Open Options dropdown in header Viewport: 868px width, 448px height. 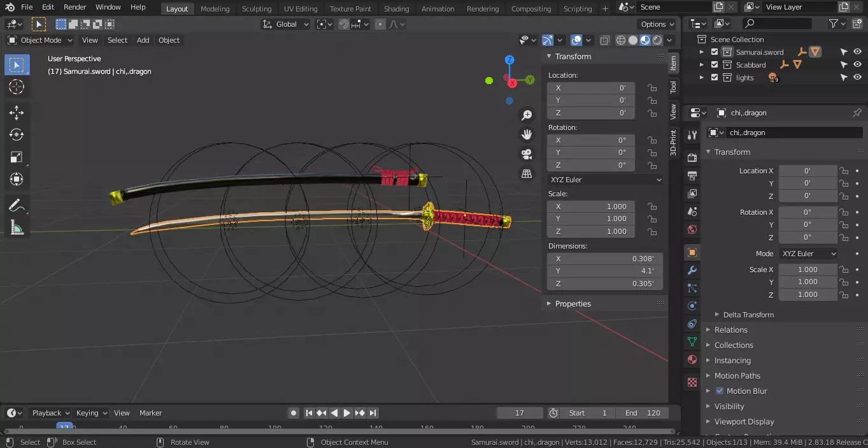tap(657, 24)
